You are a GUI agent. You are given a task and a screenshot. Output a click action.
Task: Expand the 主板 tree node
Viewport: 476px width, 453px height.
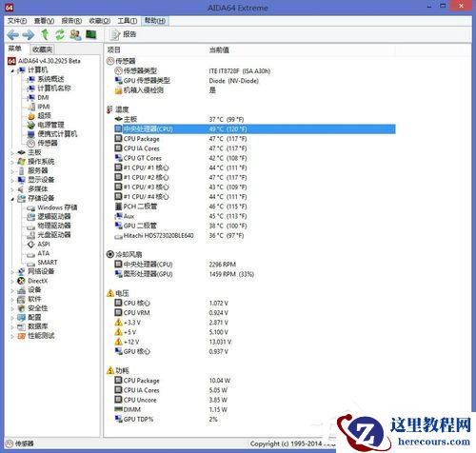(x=12, y=152)
